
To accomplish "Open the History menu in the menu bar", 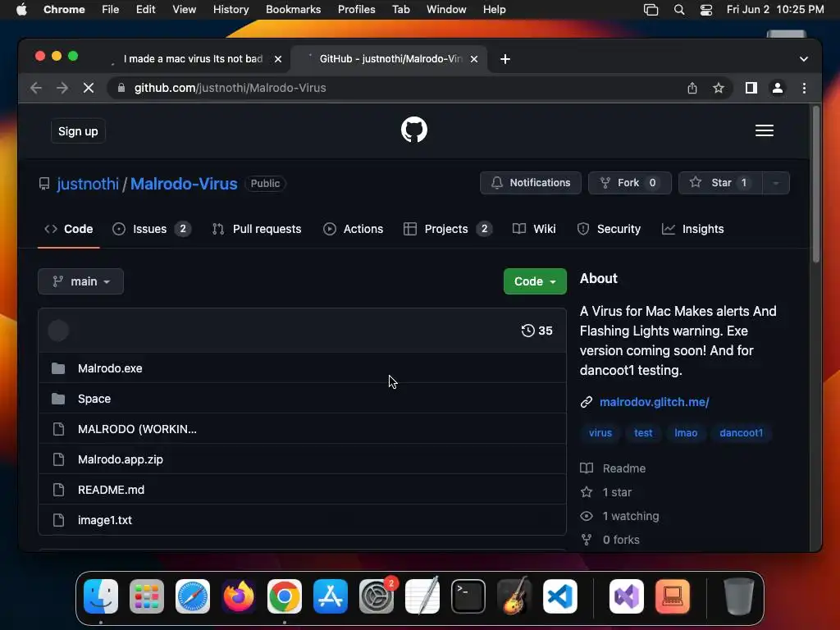I will click(231, 10).
